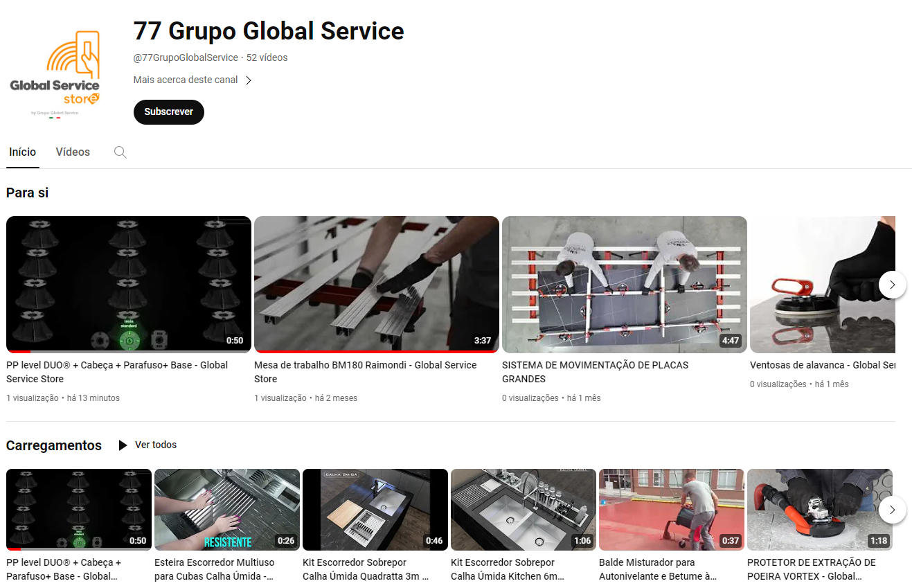The height and width of the screenshot is (588, 912).
Task: Click next arrow in Para si carousel
Action: pos(892,285)
